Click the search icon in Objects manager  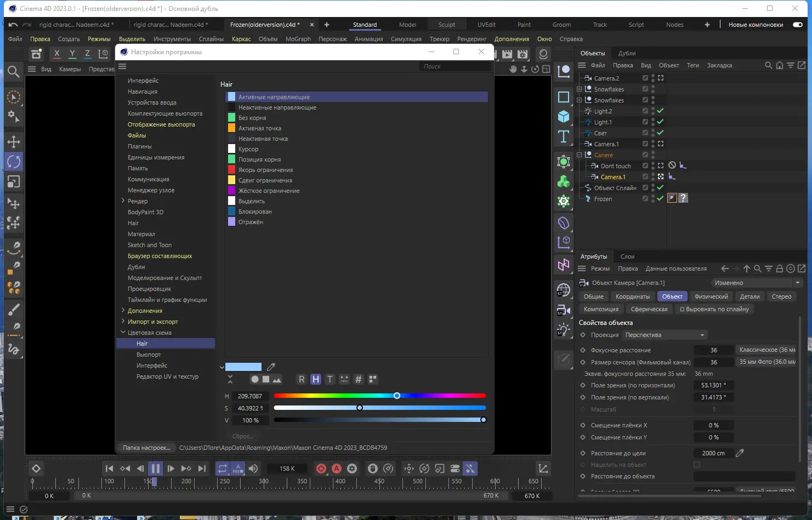pos(769,65)
